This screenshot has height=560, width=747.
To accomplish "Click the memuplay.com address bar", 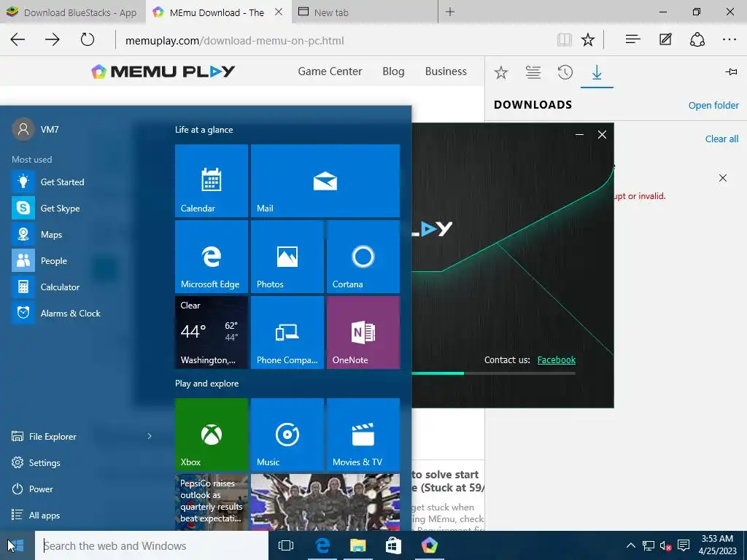I will tap(333, 41).
